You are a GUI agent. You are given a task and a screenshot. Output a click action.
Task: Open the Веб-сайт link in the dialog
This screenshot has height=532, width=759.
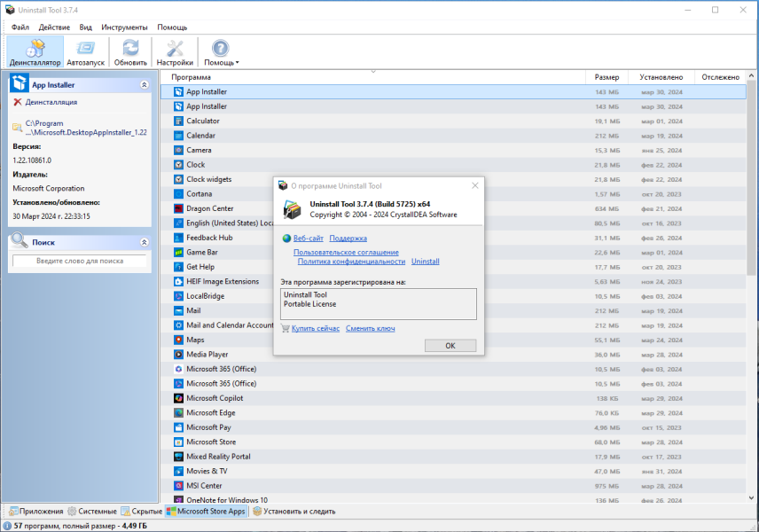click(x=308, y=239)
